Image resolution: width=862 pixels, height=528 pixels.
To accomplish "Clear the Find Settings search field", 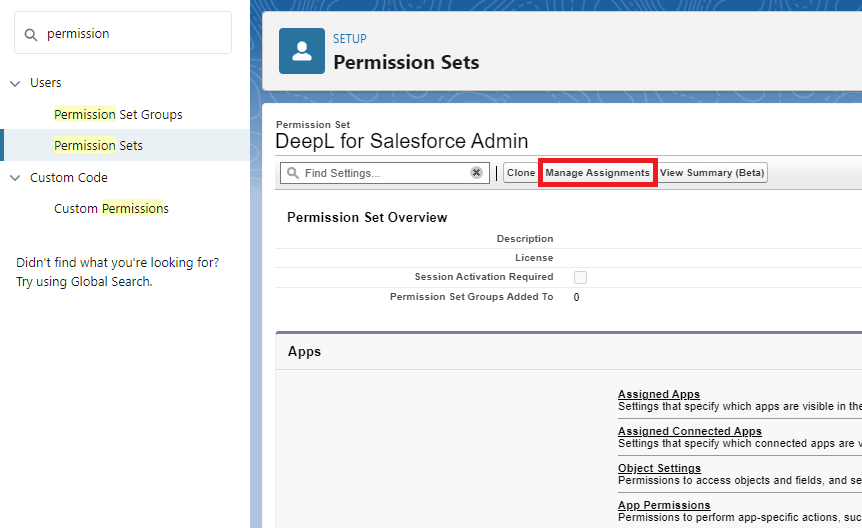I will point(477,173).
